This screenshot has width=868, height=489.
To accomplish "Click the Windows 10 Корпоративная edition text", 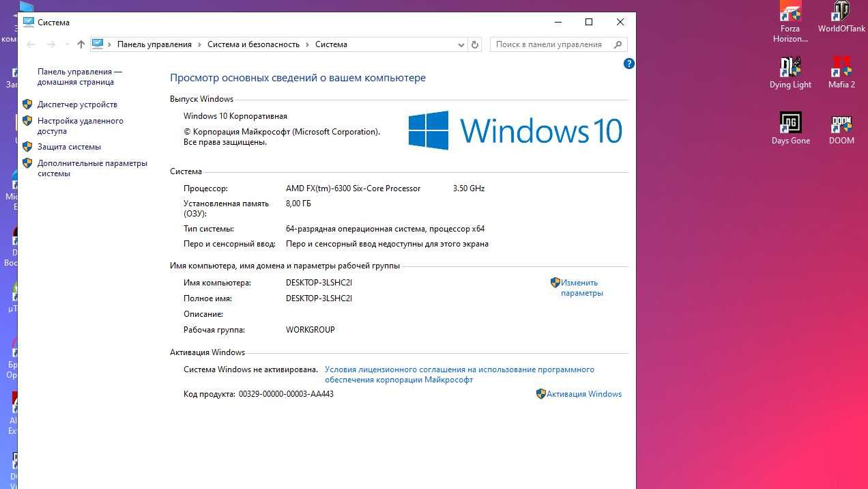I will coord(235,116).
